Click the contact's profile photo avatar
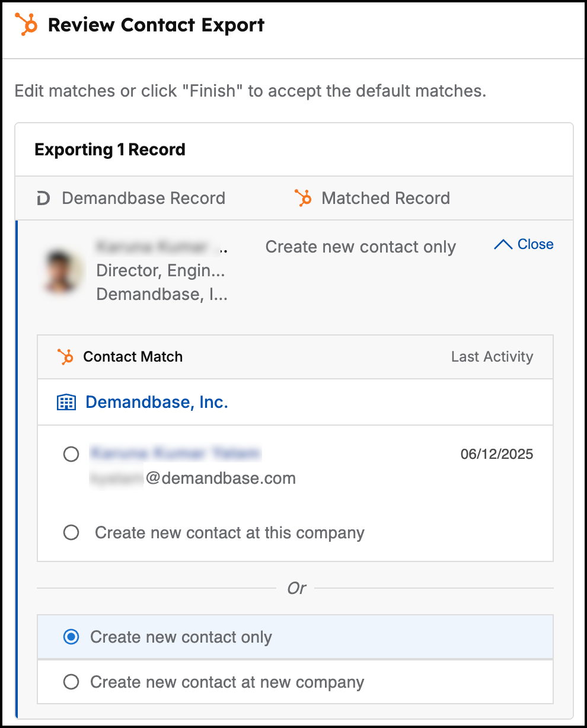This screenshot has height=728, width=587. [63, 270]
